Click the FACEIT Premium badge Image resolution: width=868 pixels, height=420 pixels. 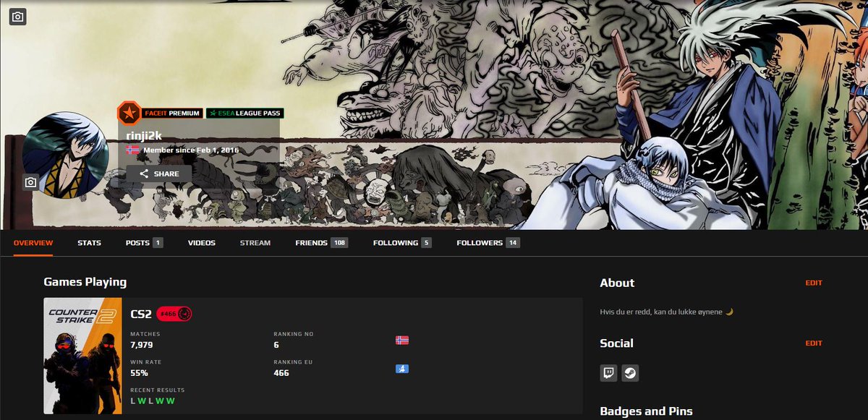(x=172, y=113)
